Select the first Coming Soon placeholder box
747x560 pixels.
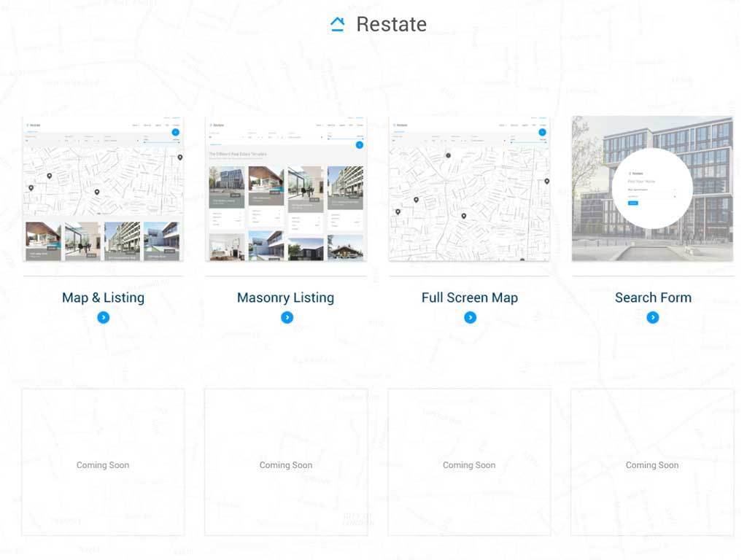click(103, 462)
